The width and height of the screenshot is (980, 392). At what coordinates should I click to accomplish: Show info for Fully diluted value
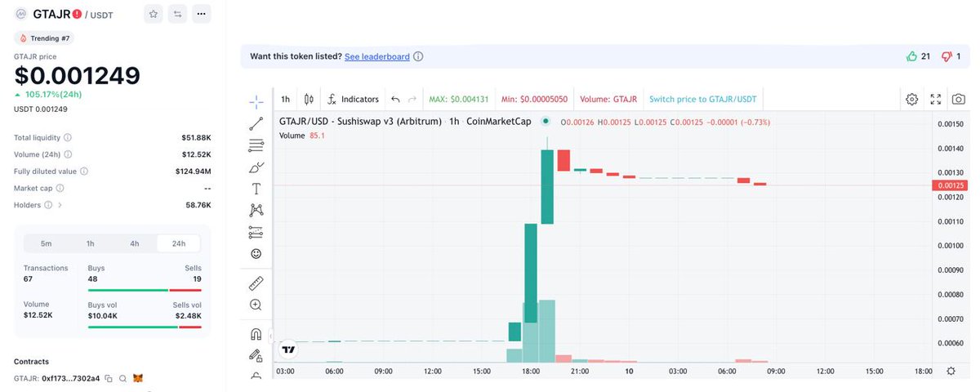[84, 171]
